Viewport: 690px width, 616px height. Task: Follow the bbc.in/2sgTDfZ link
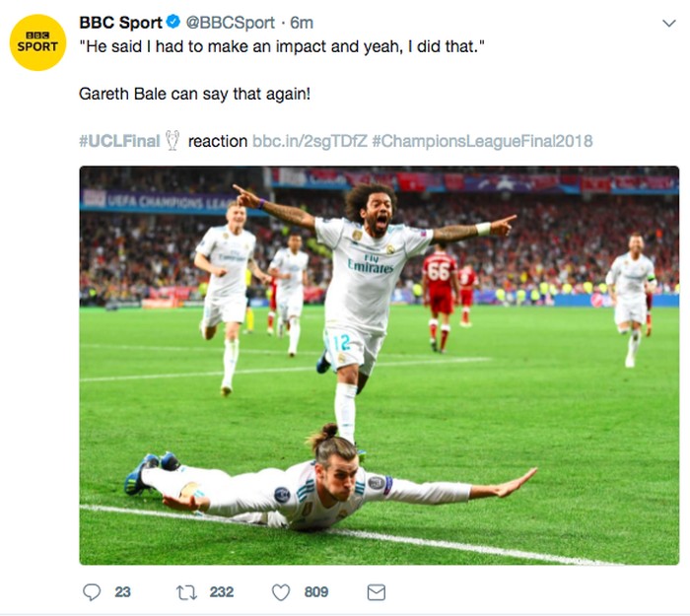pyautogui.click(x=310, y=141)
